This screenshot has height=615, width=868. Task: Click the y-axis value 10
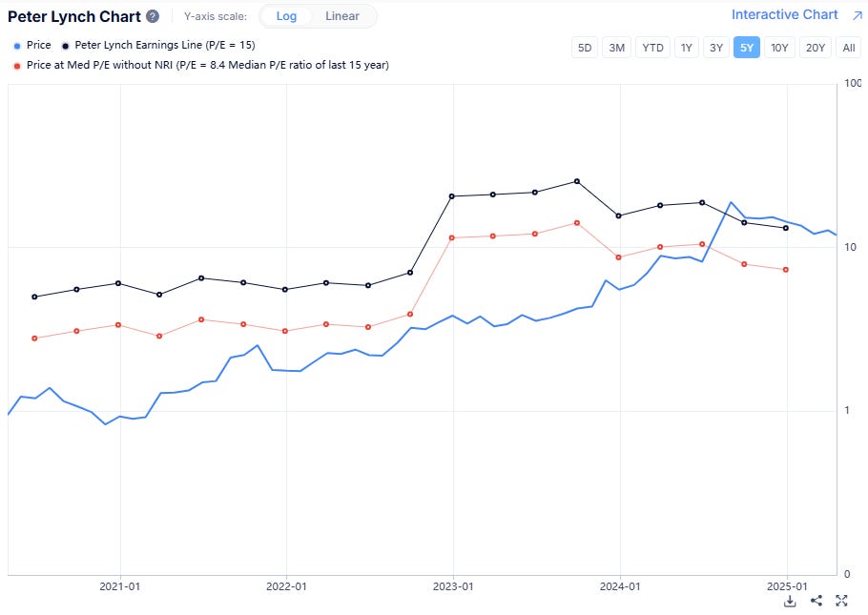[850, 247]
